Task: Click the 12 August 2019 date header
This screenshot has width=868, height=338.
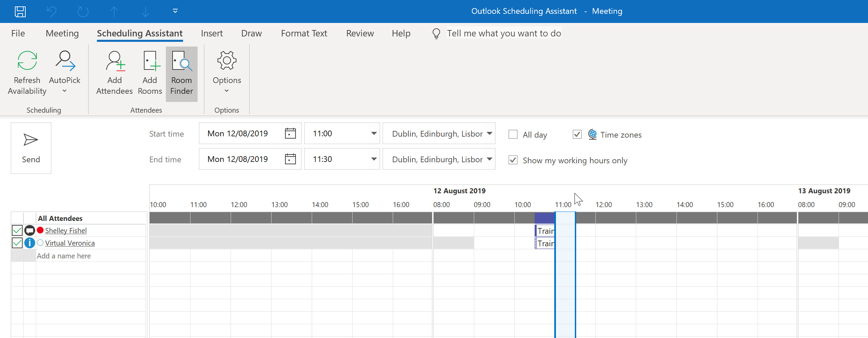Action: pos(459,191)
